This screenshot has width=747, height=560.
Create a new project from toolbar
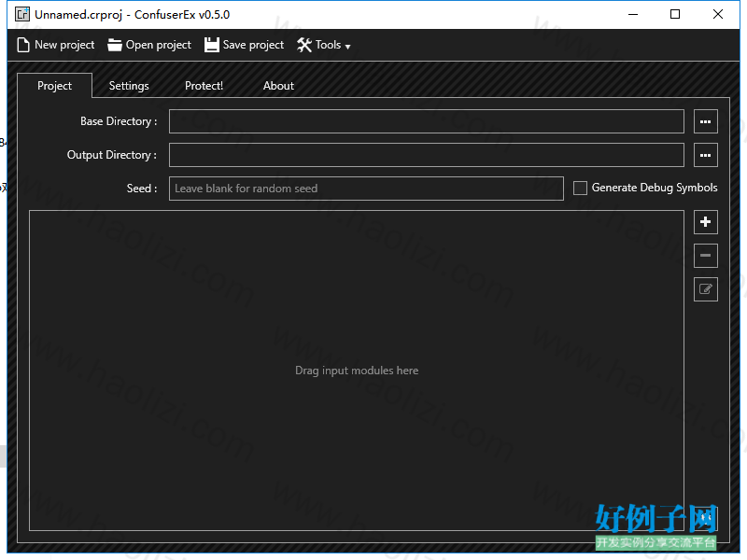click(56, 45)
